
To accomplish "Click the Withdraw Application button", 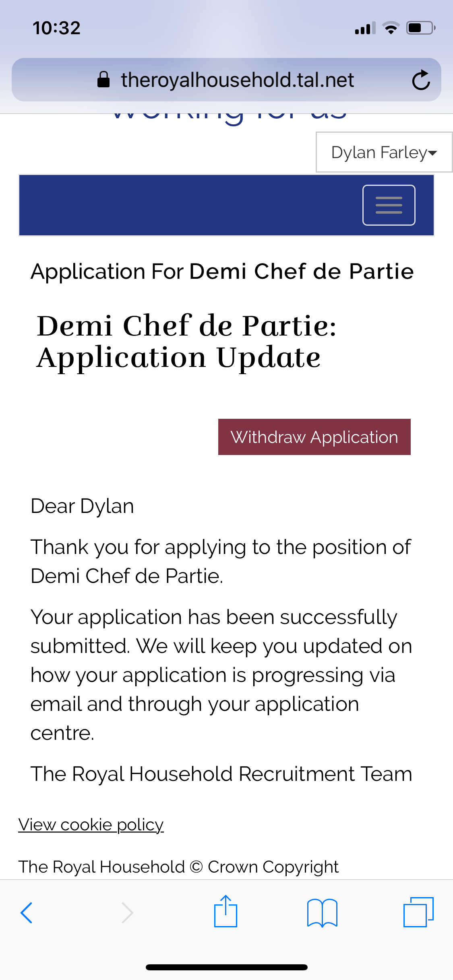I will pos(314,437).
